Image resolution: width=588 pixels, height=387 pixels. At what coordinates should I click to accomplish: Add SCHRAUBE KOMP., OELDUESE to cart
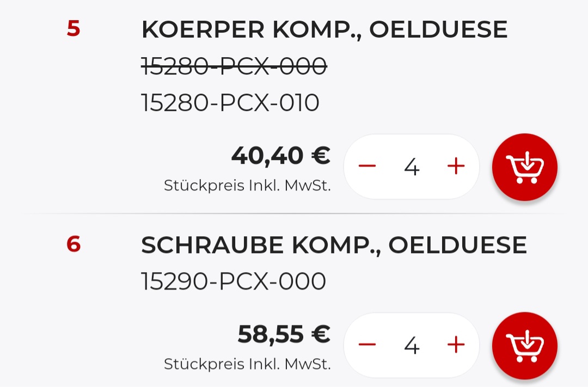(524, 345)
